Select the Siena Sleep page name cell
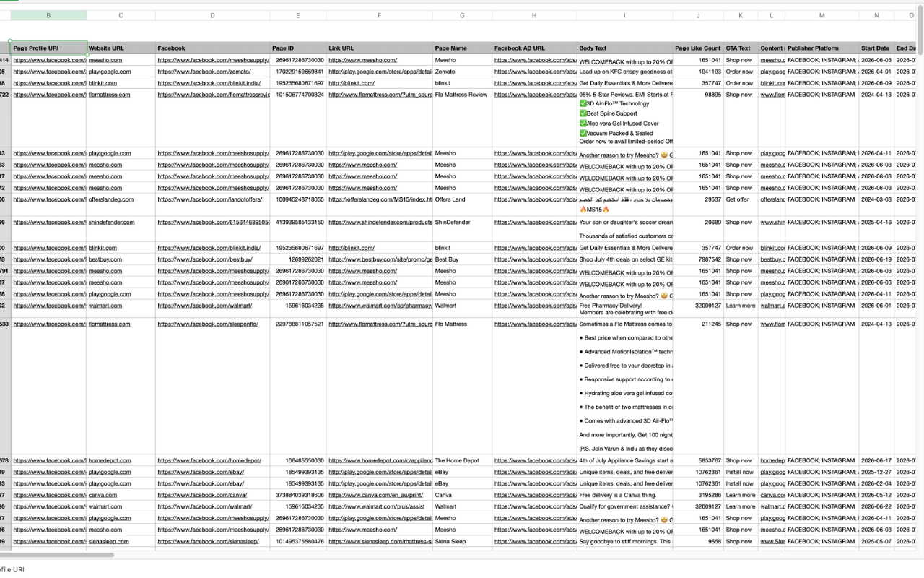Screen dimensions: 924x578 pyautogui.click(x=462, y=541)
